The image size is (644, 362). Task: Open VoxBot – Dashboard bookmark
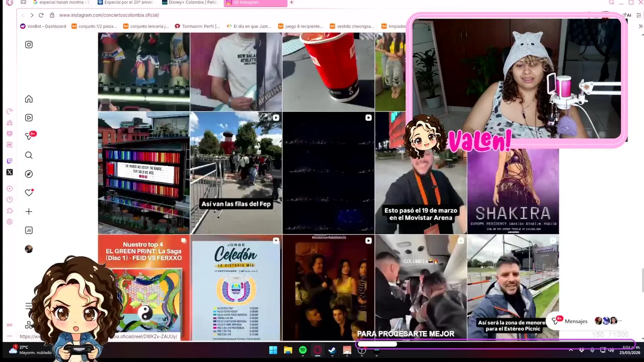click(x=43, y=26)
